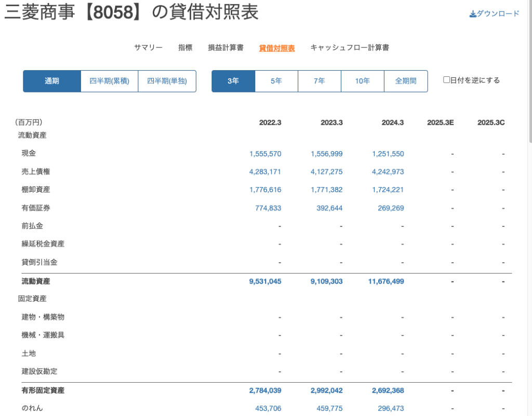Select the 3年 range button
Screen dimensions: 532x416
(233, 81)
